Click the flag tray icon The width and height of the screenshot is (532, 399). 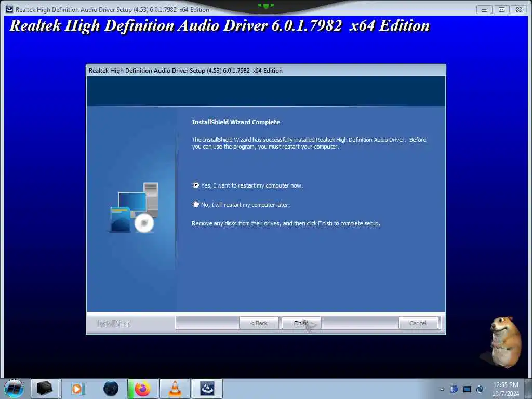click(454, 389)
